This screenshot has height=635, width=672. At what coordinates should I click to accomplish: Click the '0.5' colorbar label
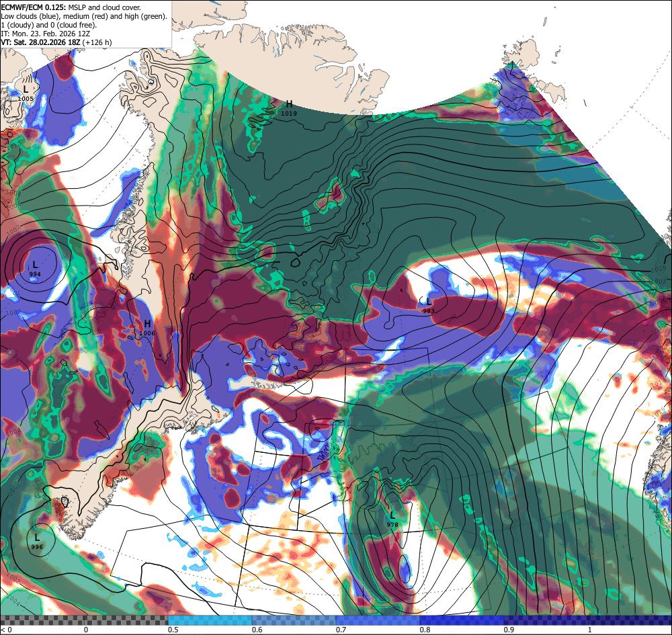point(173,630)
